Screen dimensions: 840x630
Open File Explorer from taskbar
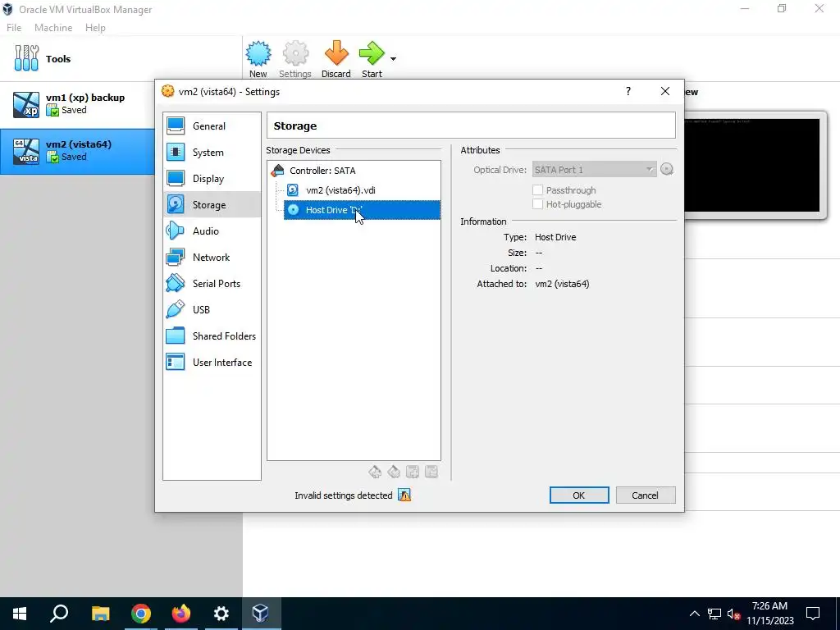(101, 614)
